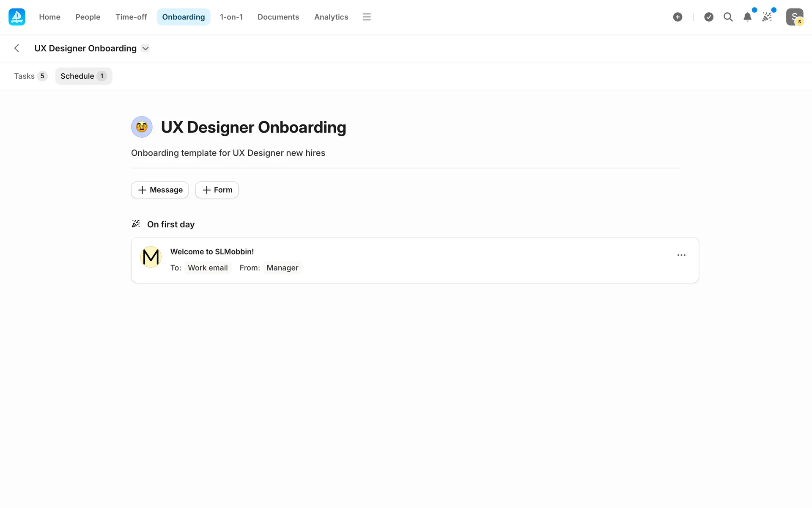
Task: Open the search magnifier icon
Action: (x=728, y=17)
